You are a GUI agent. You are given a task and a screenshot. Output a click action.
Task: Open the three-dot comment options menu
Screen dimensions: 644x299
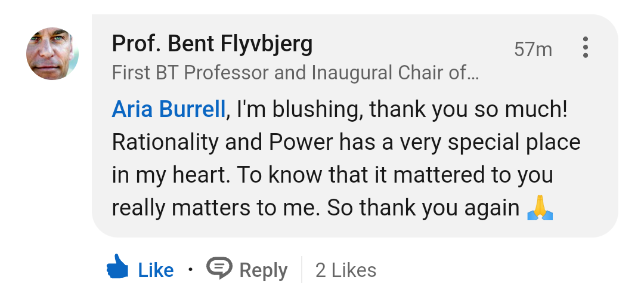coord(586,47)
